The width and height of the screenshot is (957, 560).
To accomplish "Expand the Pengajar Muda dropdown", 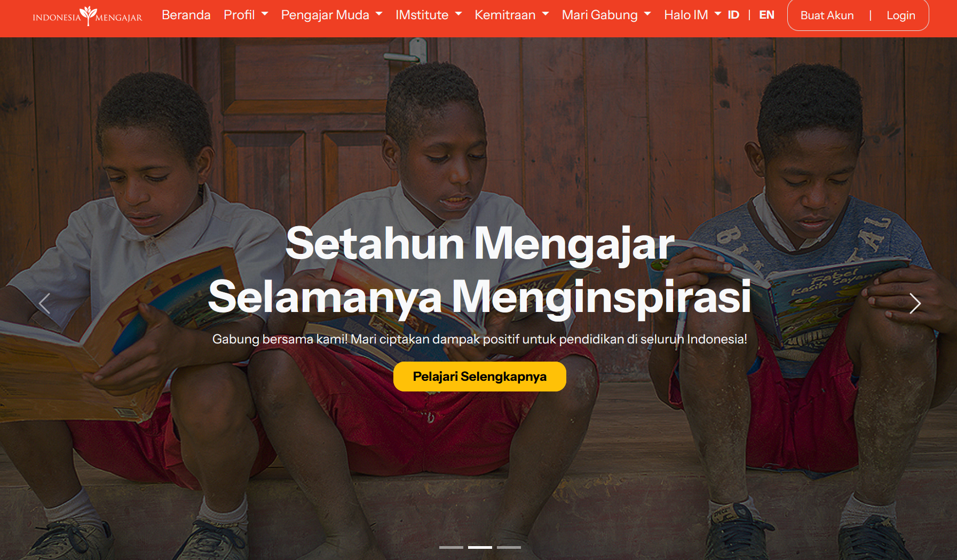I will click(331, 15).
